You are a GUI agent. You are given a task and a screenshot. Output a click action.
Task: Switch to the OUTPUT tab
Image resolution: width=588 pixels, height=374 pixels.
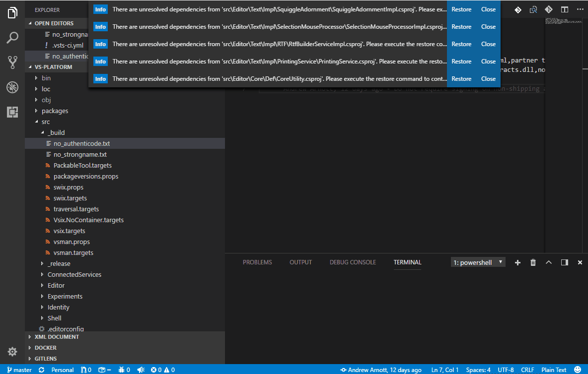coord(301,262)
